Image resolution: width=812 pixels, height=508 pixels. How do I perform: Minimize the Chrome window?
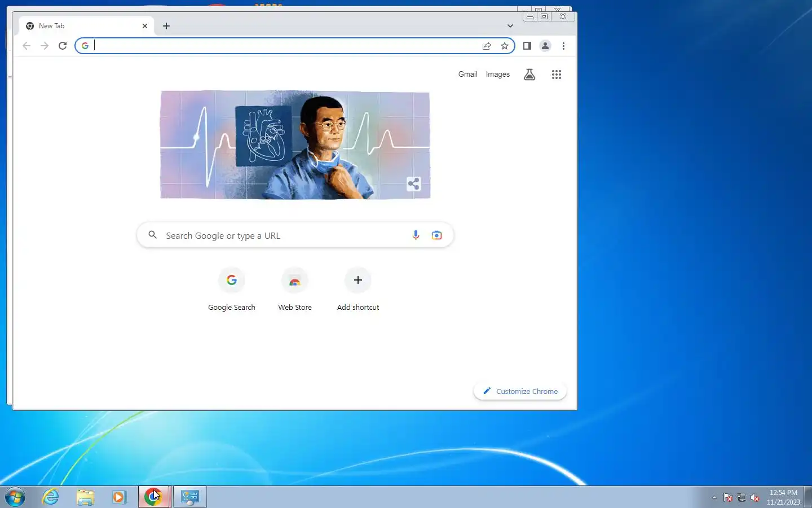[x=530, y=17]
